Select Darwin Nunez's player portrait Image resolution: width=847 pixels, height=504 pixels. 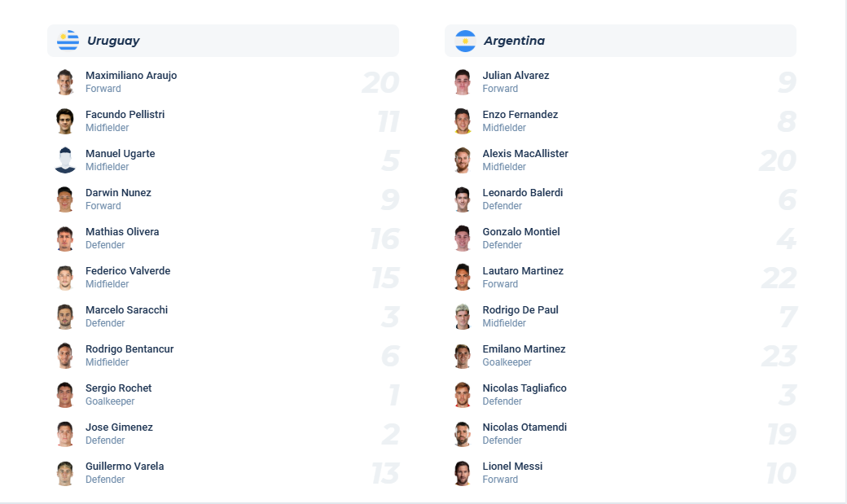65,199
